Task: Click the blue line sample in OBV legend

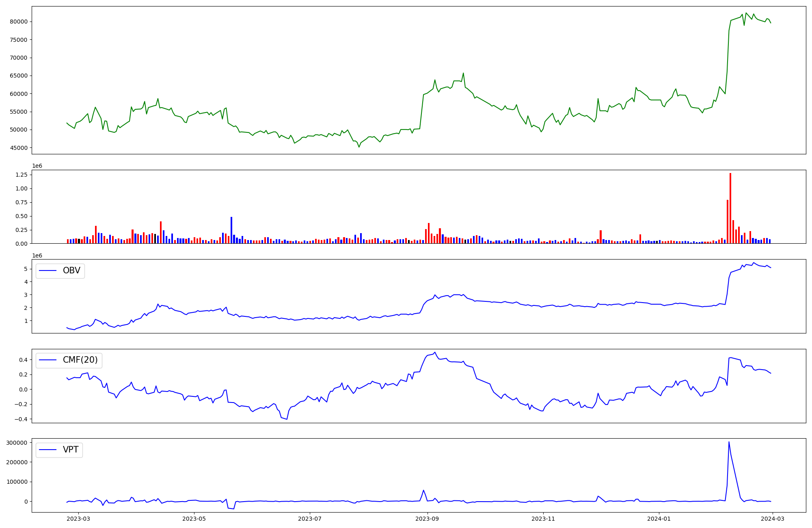Action: [48, 271]
